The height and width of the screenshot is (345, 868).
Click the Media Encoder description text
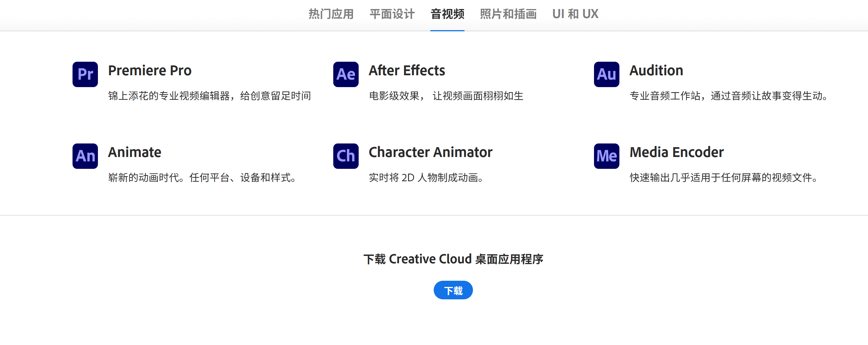pyautogui.click(x=724, y=178)
